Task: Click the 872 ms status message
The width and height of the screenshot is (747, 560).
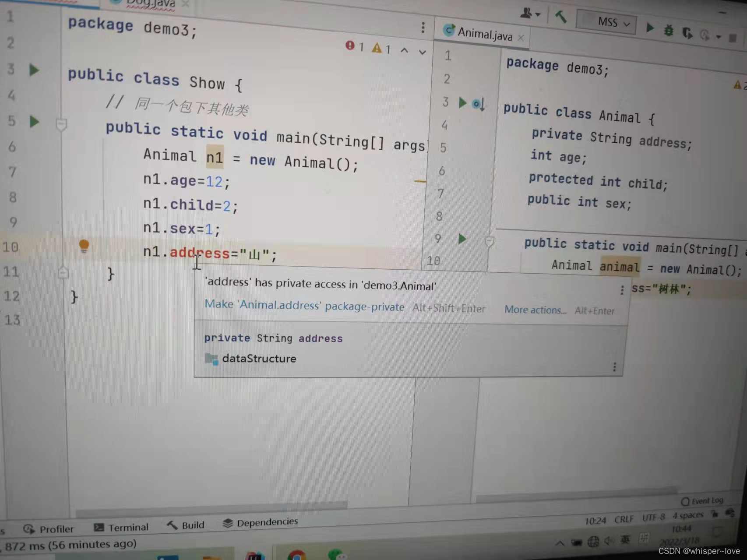Action: click(x=70, y=546)
